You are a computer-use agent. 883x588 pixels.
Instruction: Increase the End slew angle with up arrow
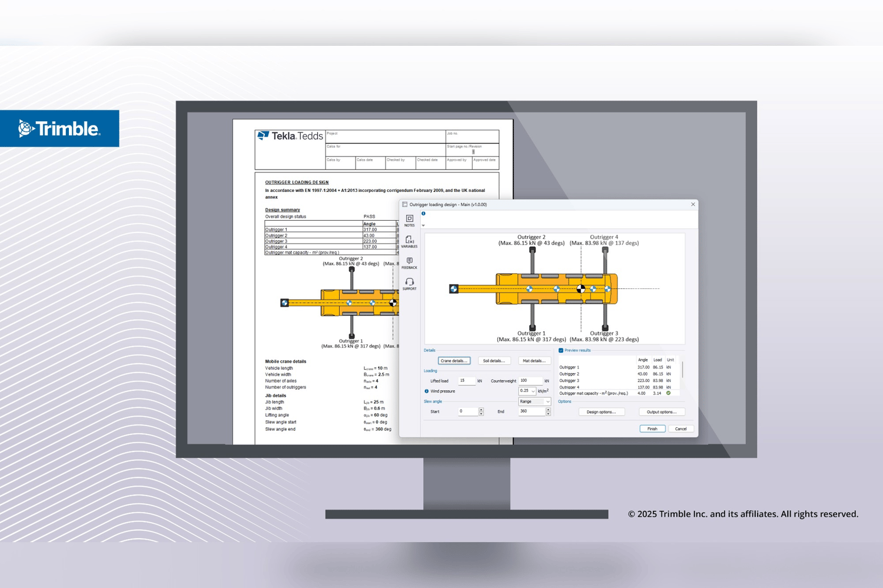coord(548,410)
